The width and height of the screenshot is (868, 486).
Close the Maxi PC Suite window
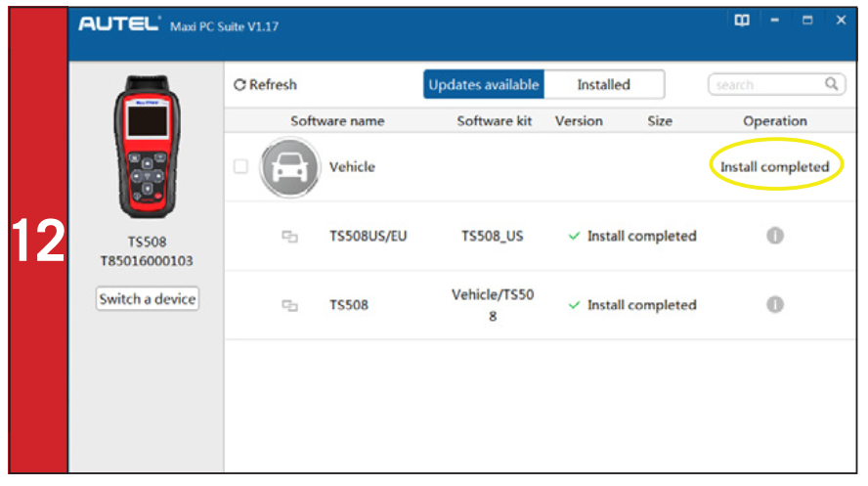[841, 21]
